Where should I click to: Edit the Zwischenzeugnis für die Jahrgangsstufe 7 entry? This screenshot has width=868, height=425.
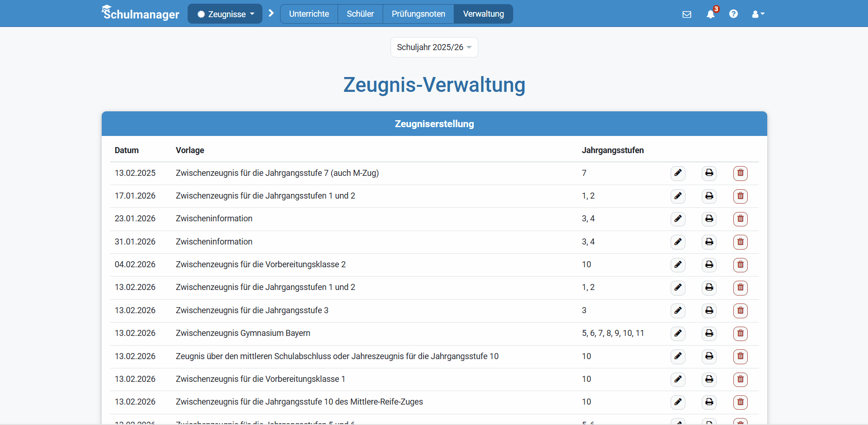(678, 173)
